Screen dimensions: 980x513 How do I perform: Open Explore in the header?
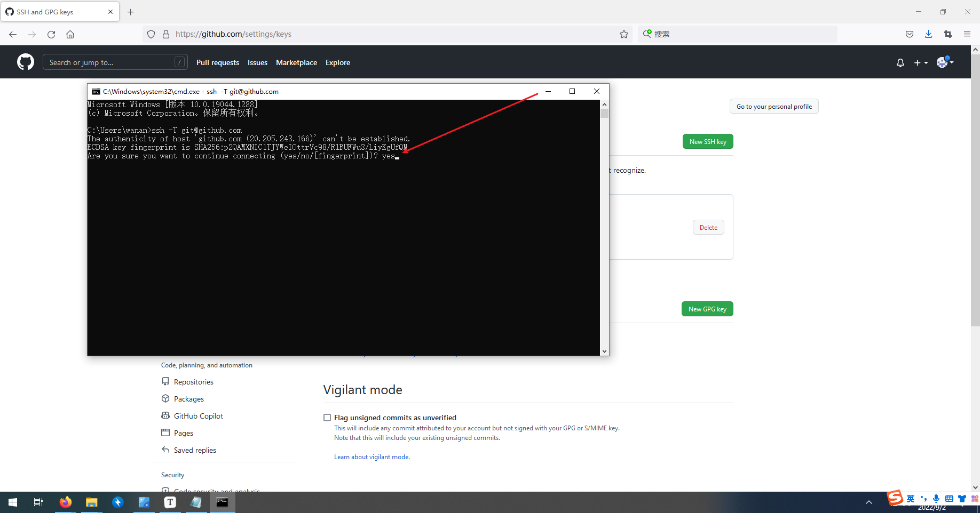[338, 62]
